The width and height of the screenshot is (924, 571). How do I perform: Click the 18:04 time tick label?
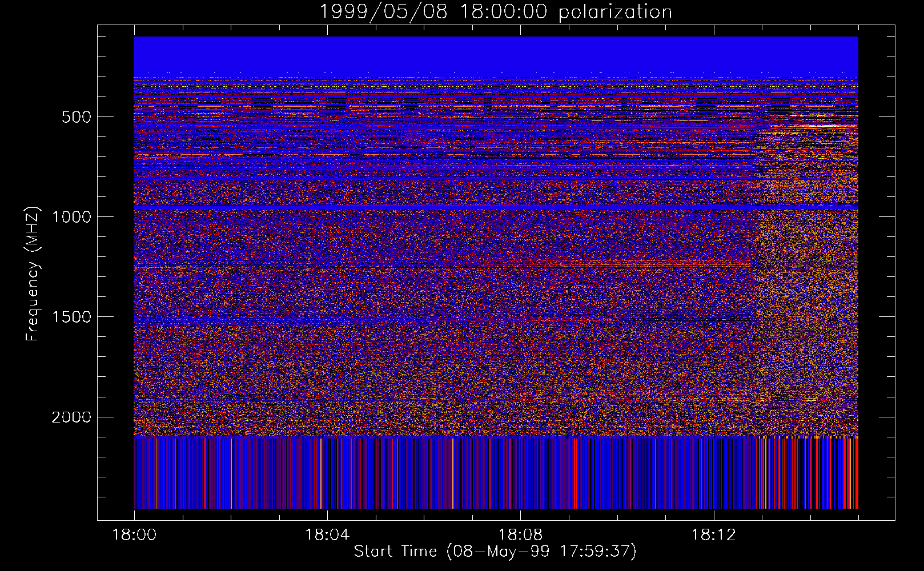(327, 535)
